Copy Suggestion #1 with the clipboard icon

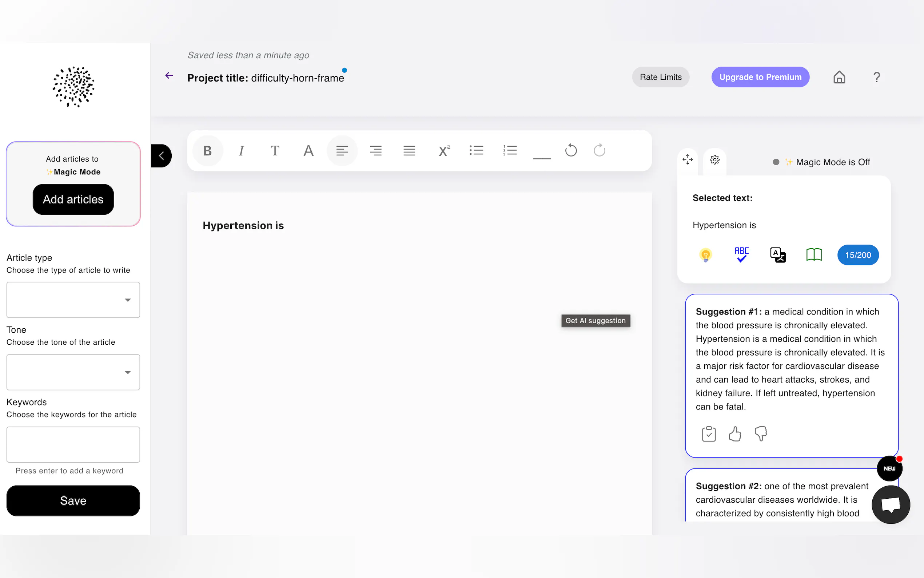click(709, 434)
